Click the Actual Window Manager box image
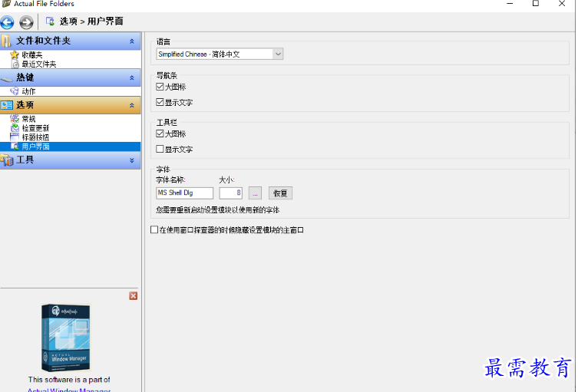 click(x=66, y=337)
